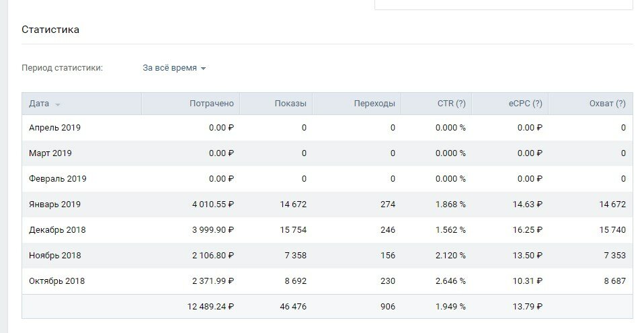Select the Февраль 2019 row
The image size is (644, 333).
coord(58,179)
